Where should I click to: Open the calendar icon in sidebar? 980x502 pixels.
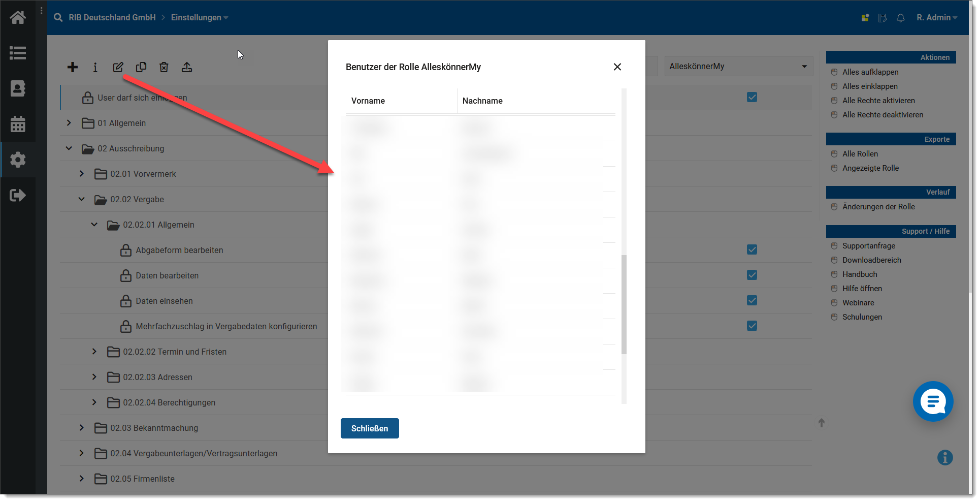coord(18,124)
